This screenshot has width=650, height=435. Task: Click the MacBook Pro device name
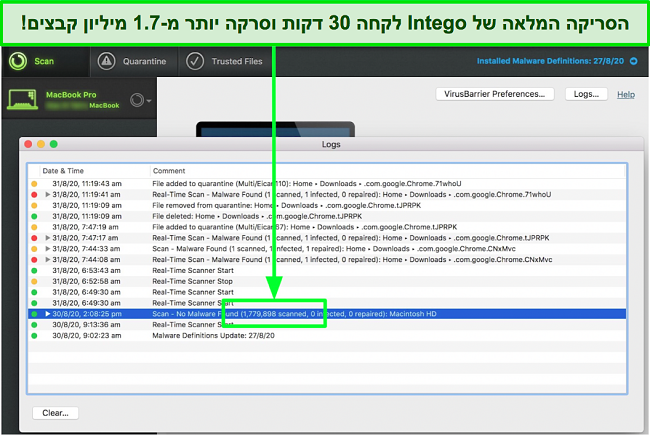71,95
